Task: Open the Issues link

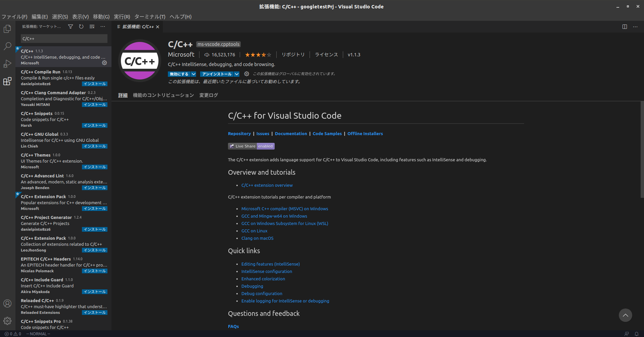Action: pos(263,134)
